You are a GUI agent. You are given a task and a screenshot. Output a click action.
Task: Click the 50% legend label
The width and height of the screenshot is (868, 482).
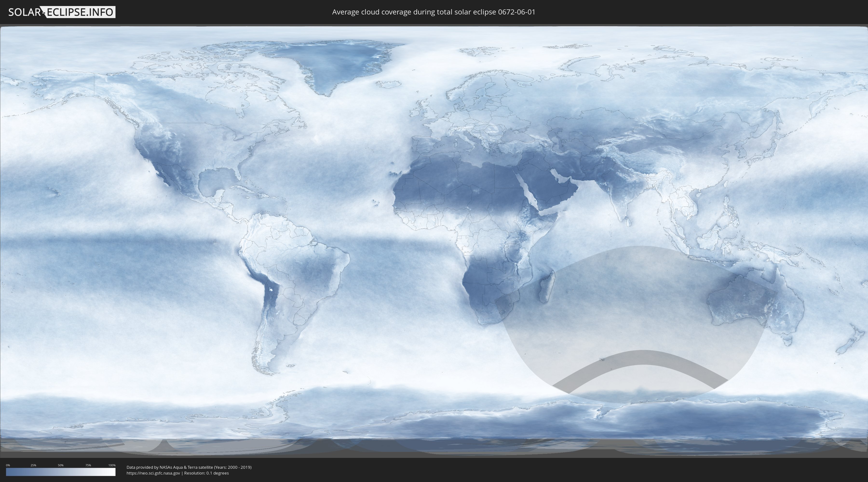point(61,465)
